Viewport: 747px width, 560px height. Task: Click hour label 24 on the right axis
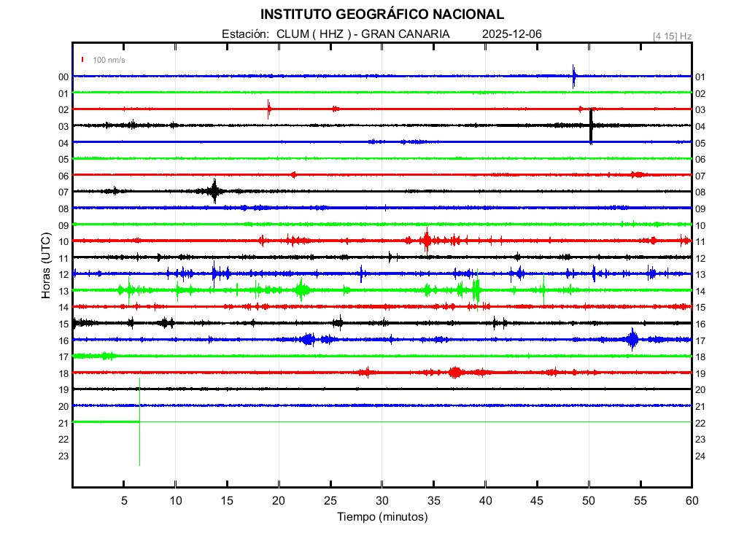tap(700, 456)
